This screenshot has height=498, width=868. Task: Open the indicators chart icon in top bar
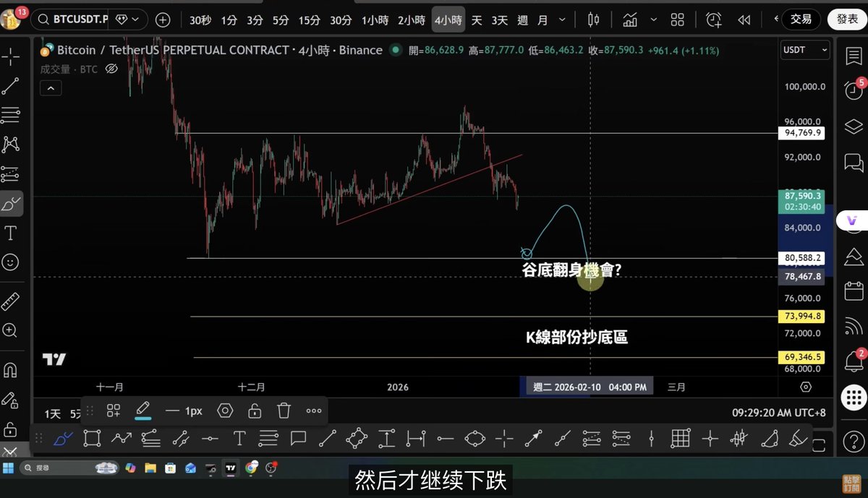630,20
